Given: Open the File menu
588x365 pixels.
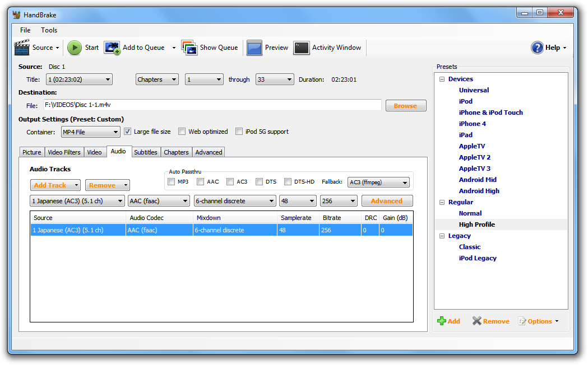Looking at the screenshot, I should click(x=25, y=30).
